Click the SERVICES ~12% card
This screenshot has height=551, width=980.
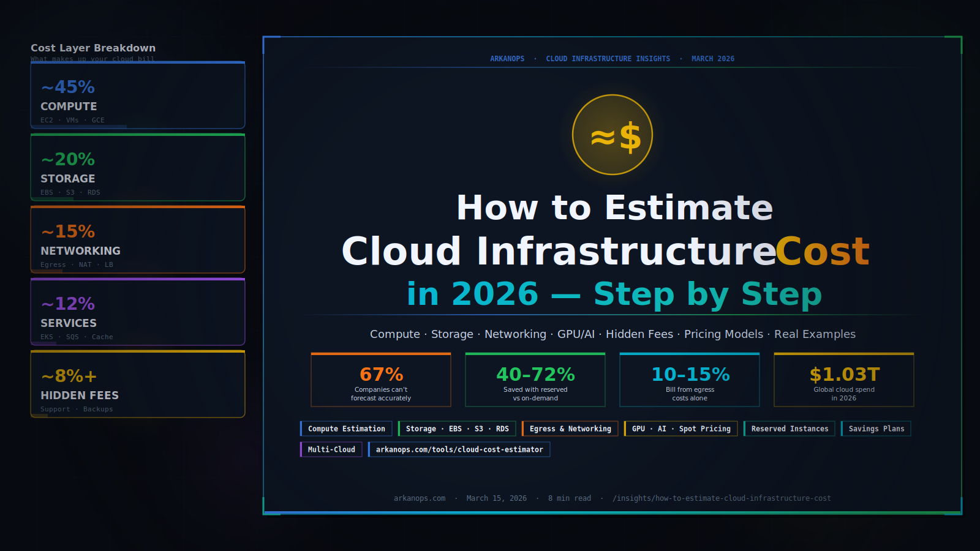coord(137,312)
